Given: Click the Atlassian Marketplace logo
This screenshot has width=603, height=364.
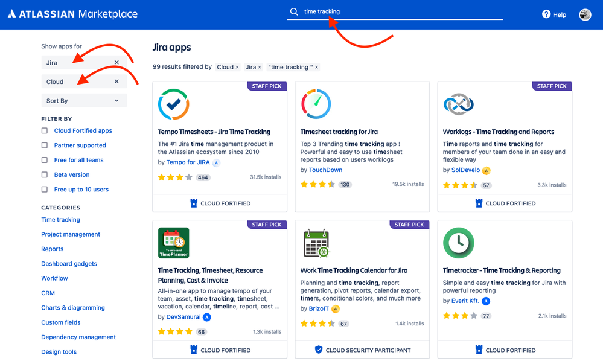Looking at the screenshot, I should [x=72, y=14].
